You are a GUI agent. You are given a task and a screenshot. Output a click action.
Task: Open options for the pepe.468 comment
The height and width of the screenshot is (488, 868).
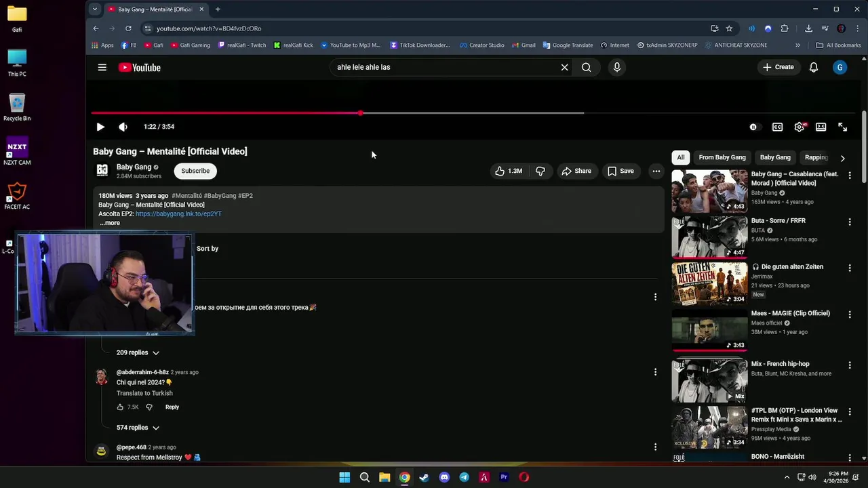tap(655, 447)
